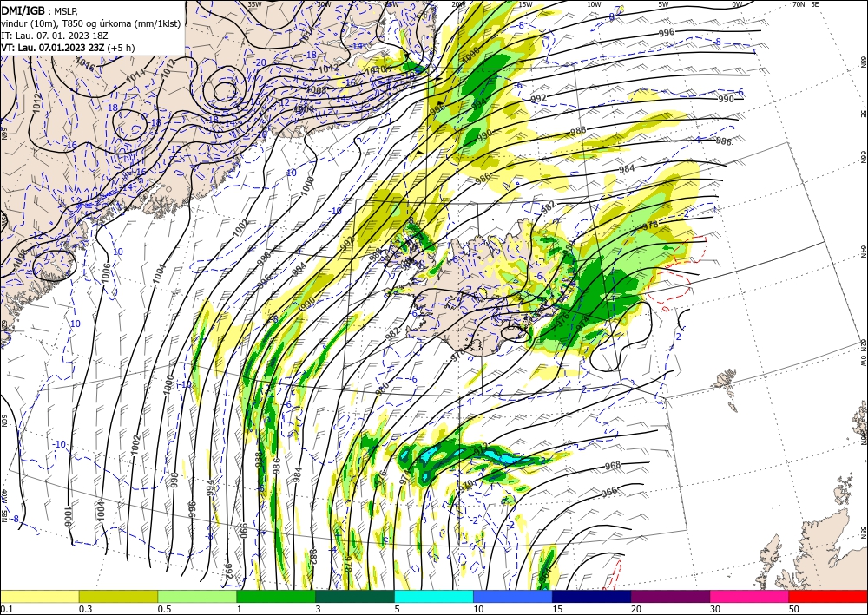Click the "30W" longitude label
868x615 pixels.
(x=324, y=4)
